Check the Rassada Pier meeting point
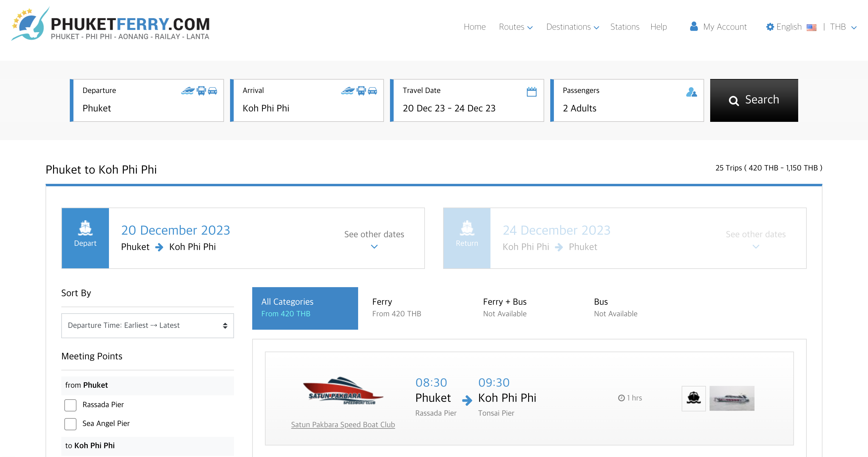 [x=70, y=405]
